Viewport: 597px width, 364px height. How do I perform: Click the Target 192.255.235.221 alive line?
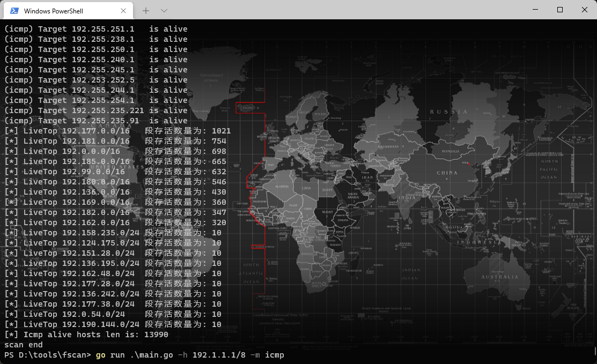(95, 110)
